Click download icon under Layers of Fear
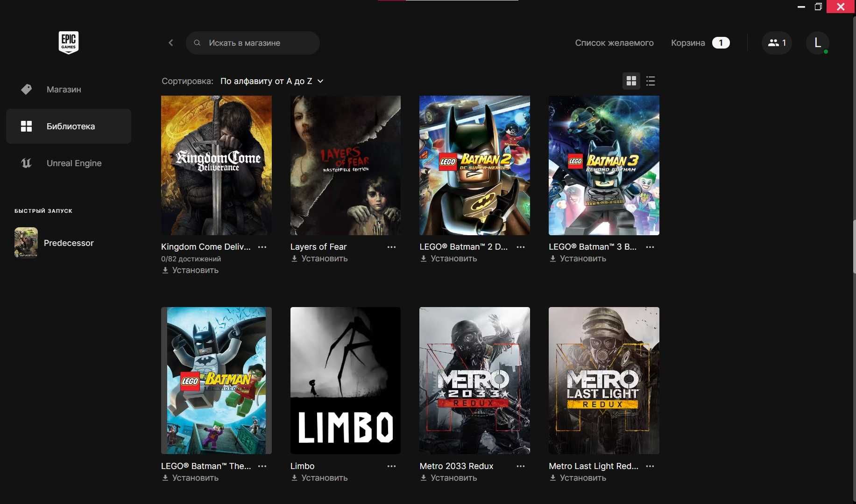 (294, 259)
